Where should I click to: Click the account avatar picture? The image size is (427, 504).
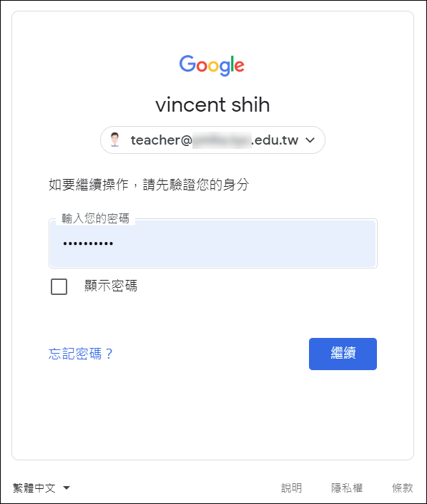[114, 140]
